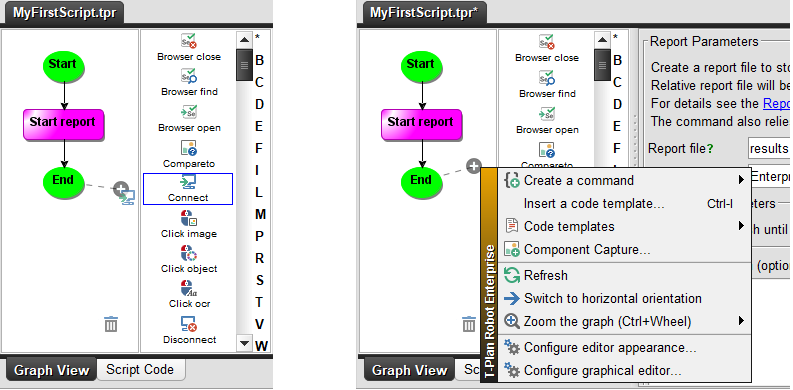The height and width of the screenshot is (390, 793).
Task: Jump to letter F in left index
Action: [x=259, y=149]
